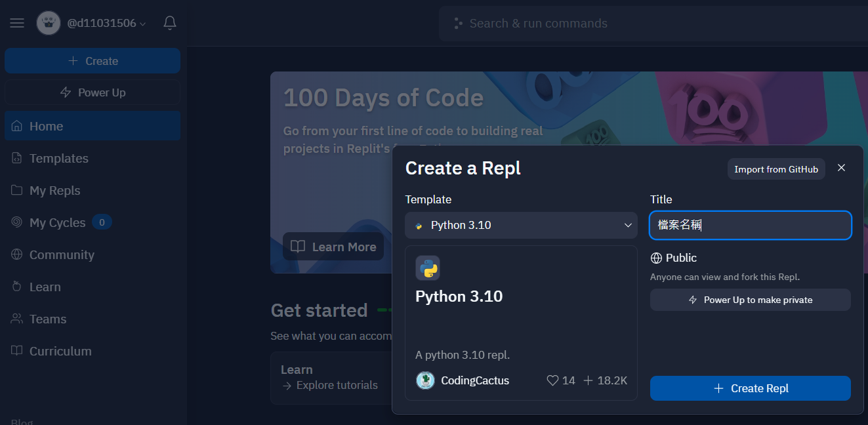Open the CodingCactus author link

pos(475,380)
